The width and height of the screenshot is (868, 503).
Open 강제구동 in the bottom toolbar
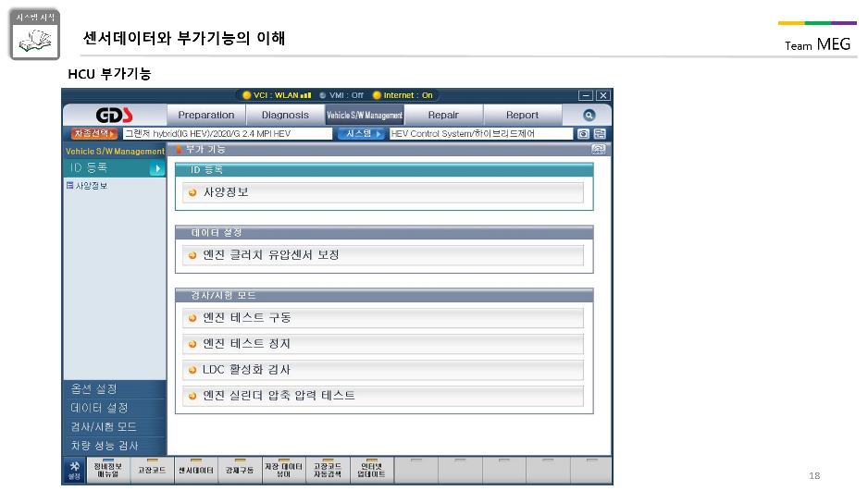click(x=240, y=471)
